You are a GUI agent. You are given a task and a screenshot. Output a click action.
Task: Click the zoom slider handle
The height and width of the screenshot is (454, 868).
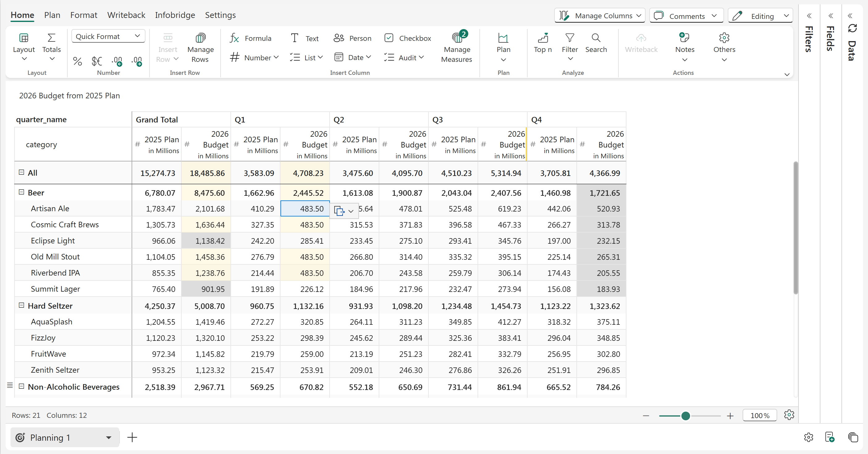tap(685, 416)
